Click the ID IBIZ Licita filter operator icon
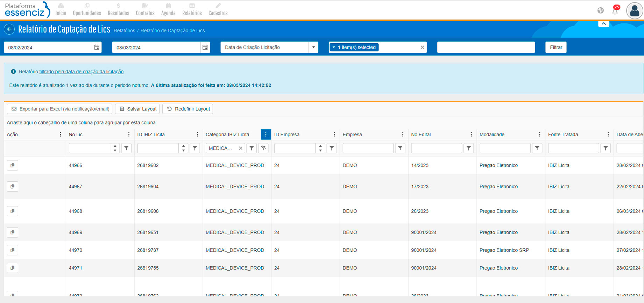Image resolution: width=644 pixels, height=303 pixels. coord(195,148)
